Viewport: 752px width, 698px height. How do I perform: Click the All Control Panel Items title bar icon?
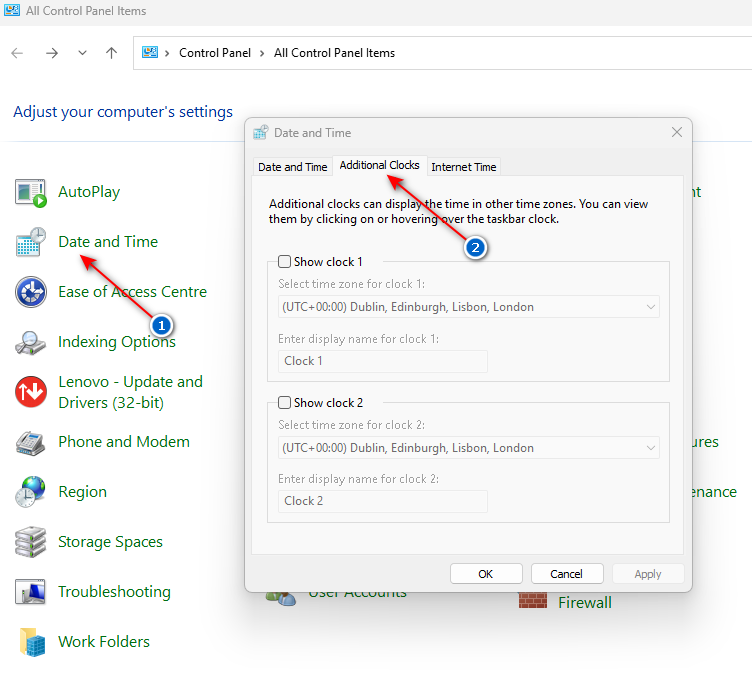(12, 10)
